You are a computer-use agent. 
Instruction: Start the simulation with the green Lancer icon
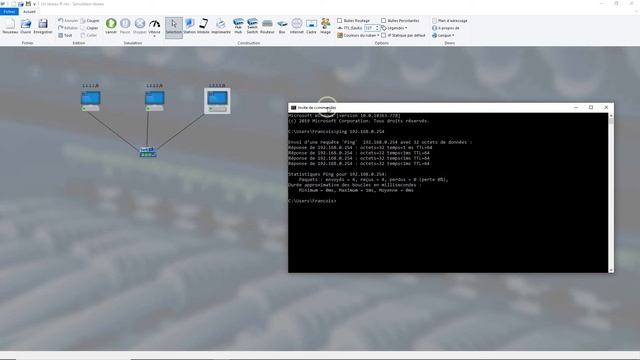[111, 26]
